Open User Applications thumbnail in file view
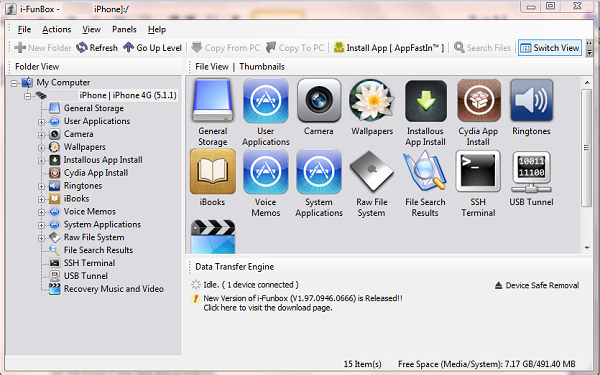Image resolution: width=600 pixels, height=375 pixels. [x=266, y=101]
